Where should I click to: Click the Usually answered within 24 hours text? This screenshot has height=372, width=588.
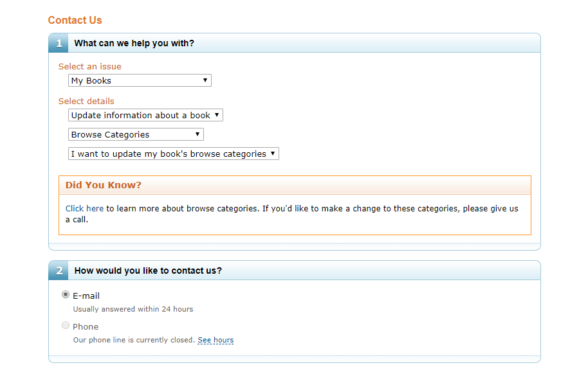click(x=133, y=309)
